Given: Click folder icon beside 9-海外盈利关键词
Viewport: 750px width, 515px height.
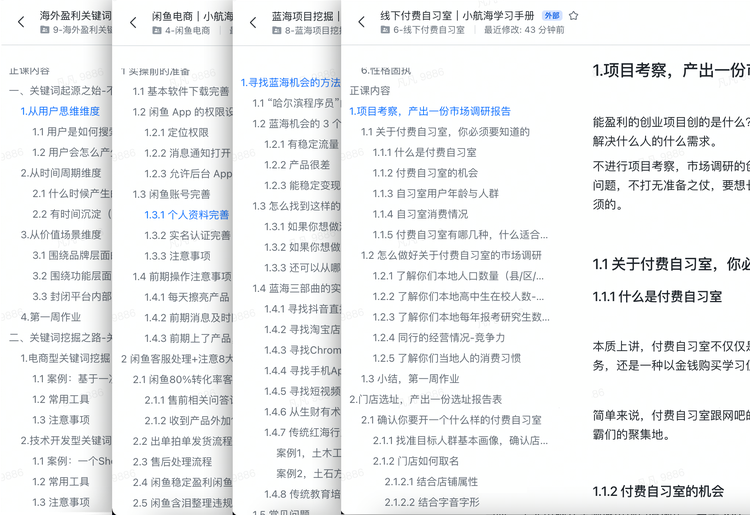Looking at the screenshot, I should point(44,30).
